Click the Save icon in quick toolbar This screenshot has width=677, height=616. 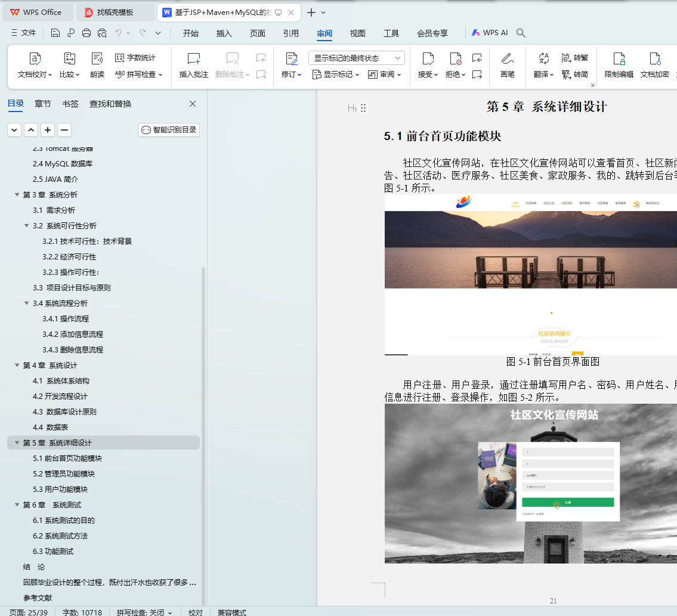[x=55, y=33]
